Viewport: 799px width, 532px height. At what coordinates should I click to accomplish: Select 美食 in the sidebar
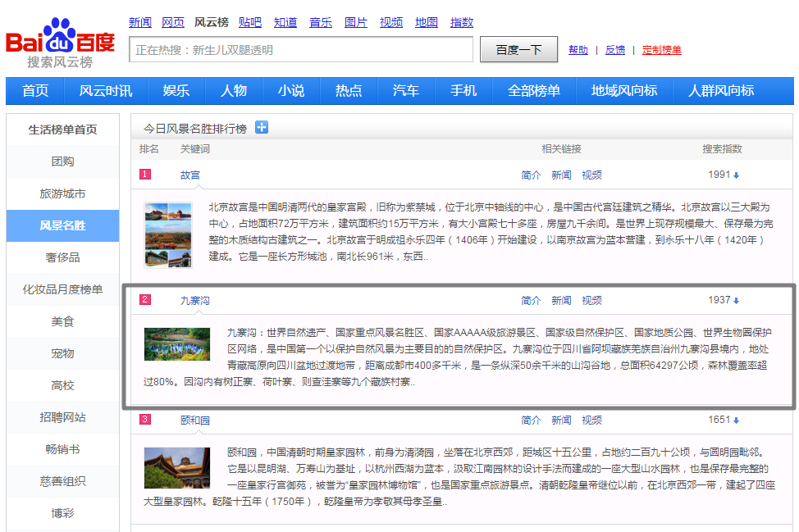click(x=62, y=322)
